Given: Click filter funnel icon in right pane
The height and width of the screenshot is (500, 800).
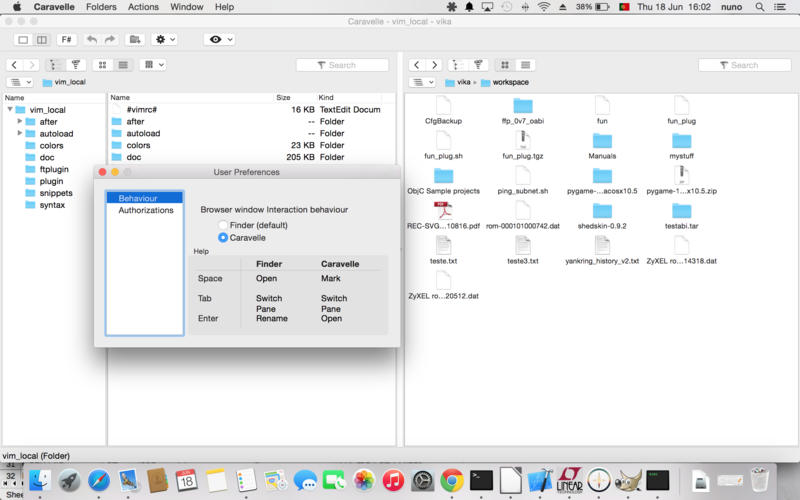Looking at the screenshot, I should pos(477,65).
